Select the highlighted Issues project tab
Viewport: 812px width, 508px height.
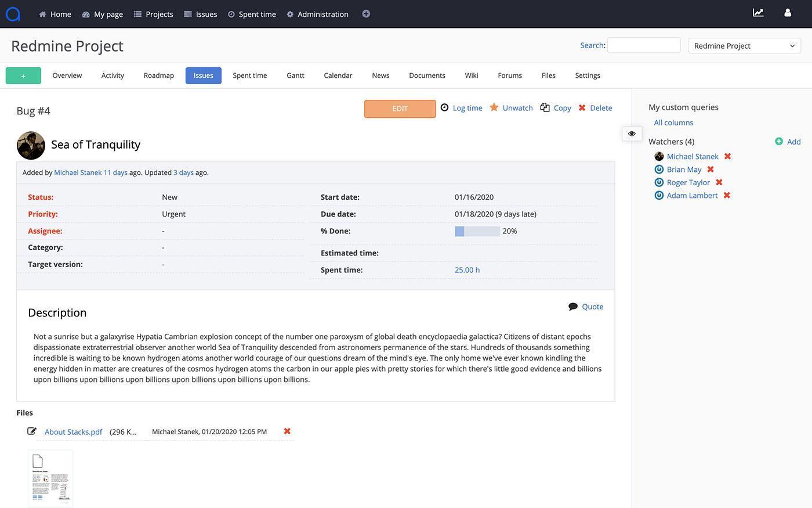[204, 75]
